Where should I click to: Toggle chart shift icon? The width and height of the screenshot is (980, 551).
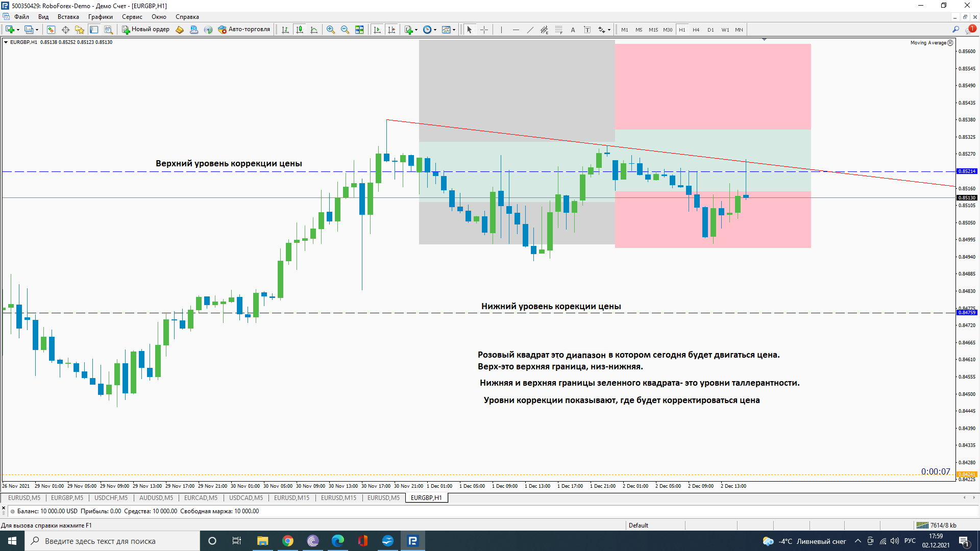click(x=391, y=30)
